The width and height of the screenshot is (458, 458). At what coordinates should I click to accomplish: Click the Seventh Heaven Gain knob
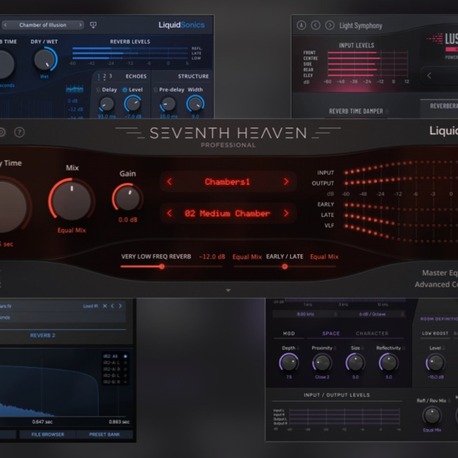[x=128, y=198]
